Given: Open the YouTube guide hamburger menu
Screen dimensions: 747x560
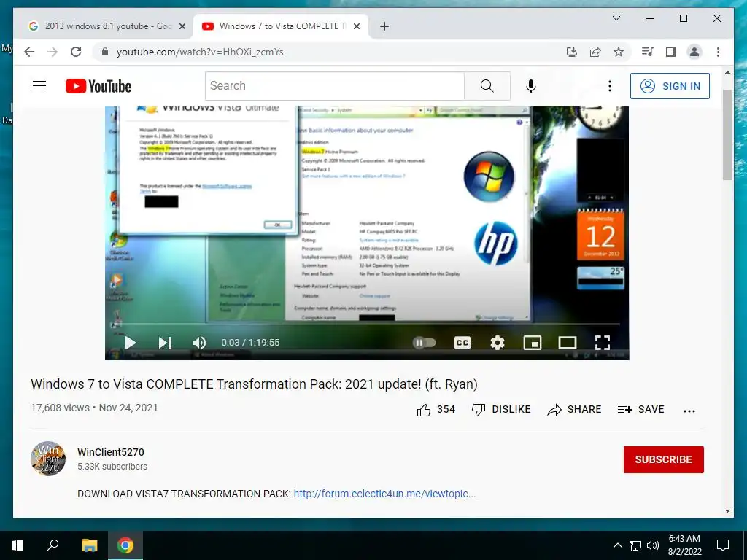Looking at the screenshot, I should [x=39, y=86].
